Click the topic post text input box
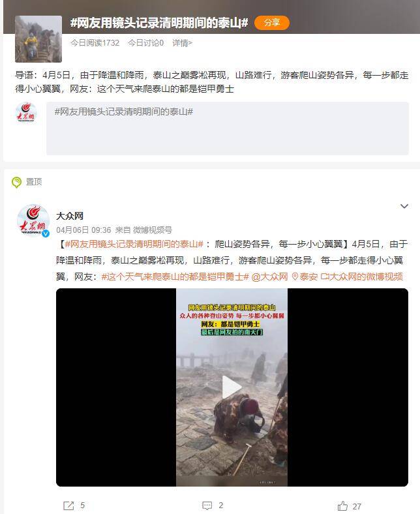420x514 pixels. 227,128
